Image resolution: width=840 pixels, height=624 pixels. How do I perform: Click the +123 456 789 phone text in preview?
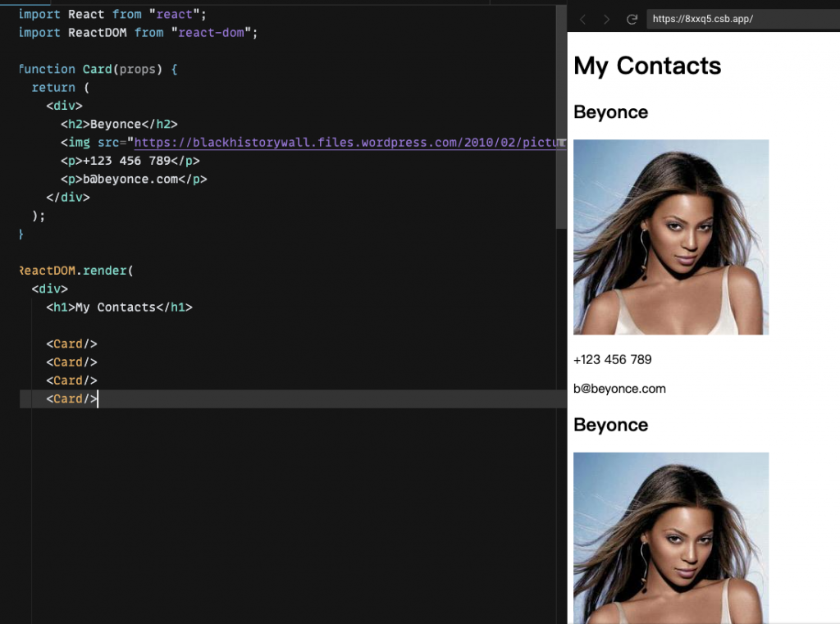coord(612,359)
